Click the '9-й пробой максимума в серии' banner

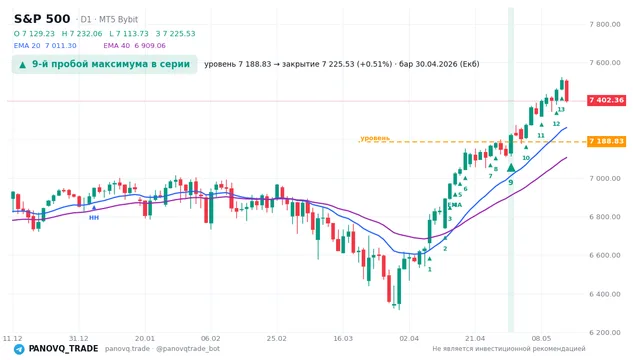(x=104, y=64)
